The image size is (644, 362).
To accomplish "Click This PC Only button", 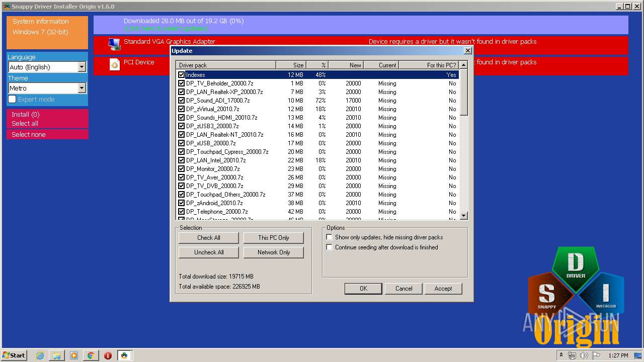I will [274, 238].
